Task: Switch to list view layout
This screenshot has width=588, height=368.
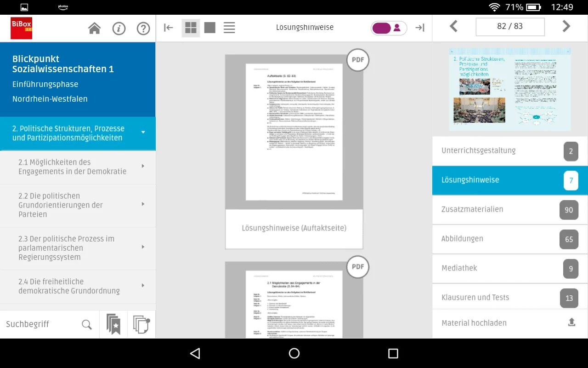Action: [229, 28]
